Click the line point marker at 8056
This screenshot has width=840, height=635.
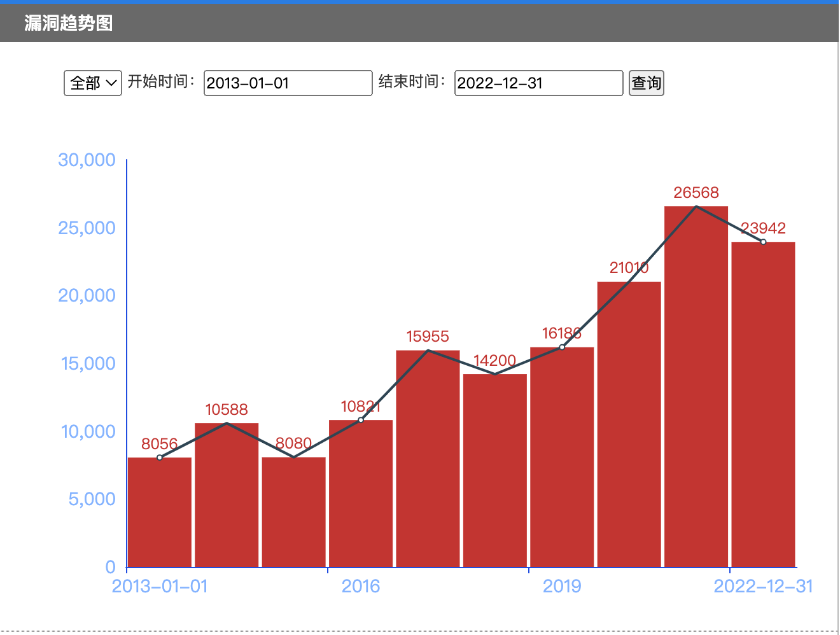[x=160, y=457]
